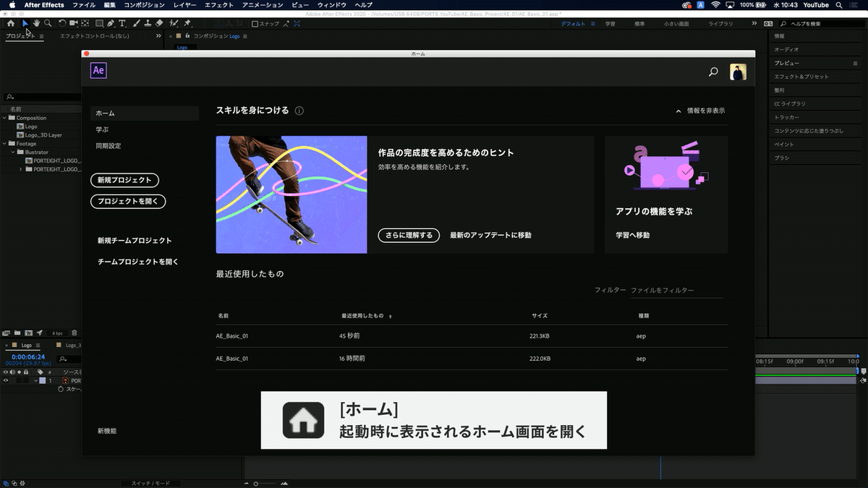868x488 pixels.
Task: Select the Brush tool
Action: [137, 23]
